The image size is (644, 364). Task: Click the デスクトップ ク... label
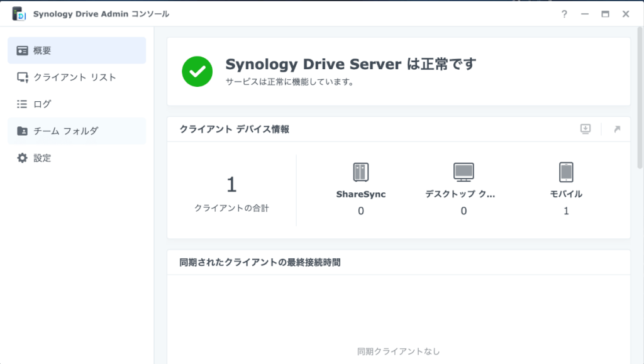pyautogui.click(x=460, y=194)
